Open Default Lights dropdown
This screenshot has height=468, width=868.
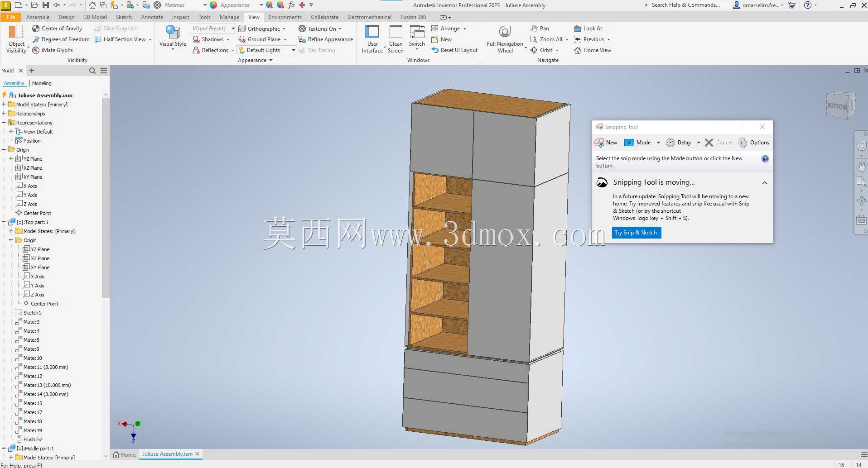click(267, 50)
